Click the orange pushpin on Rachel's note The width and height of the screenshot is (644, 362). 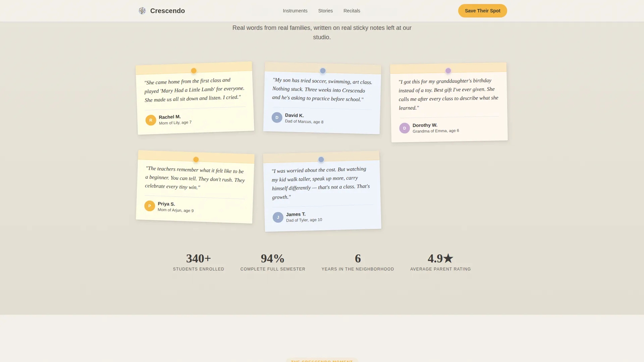[194, 71]
